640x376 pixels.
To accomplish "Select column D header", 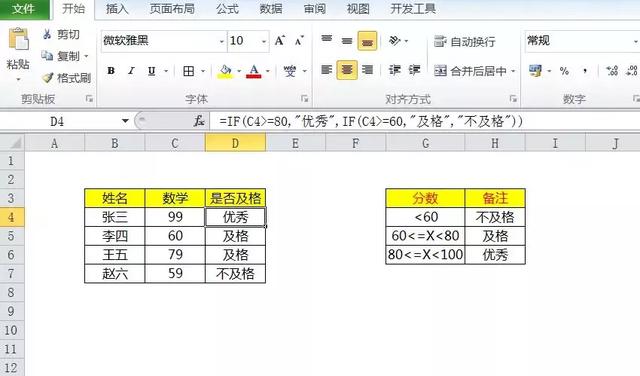I will click(x=235, y=143).
